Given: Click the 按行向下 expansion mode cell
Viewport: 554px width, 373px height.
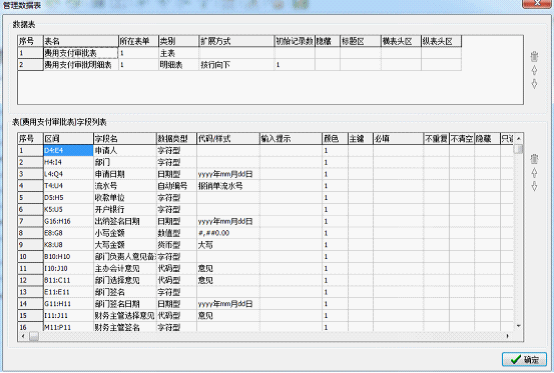Looking at the screenshot, I should [x=236, y=65].
